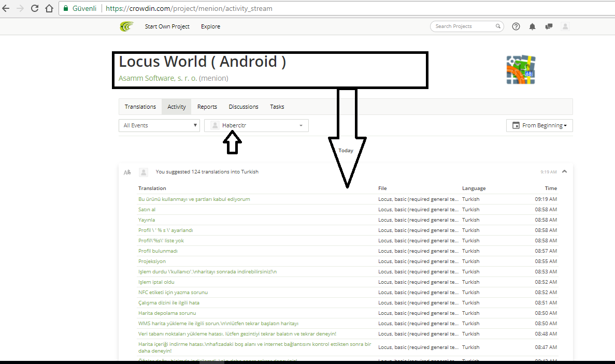The width and height of the screenshot is (615, 364).
Task: Open translation 'Satın al'
Action: coord(147,210)
